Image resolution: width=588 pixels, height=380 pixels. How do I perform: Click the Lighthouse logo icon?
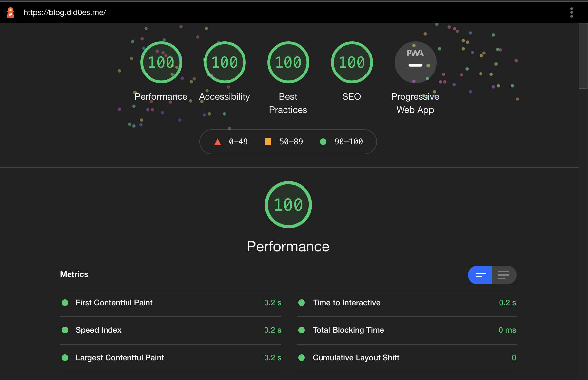point(10,12)
